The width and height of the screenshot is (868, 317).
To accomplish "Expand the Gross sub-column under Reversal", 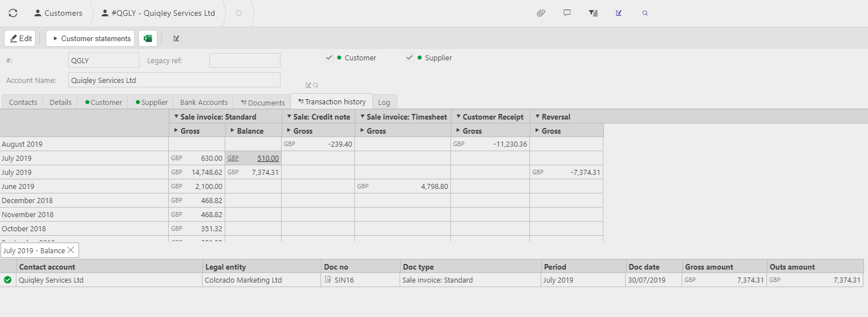I will [x=537, y=131].
